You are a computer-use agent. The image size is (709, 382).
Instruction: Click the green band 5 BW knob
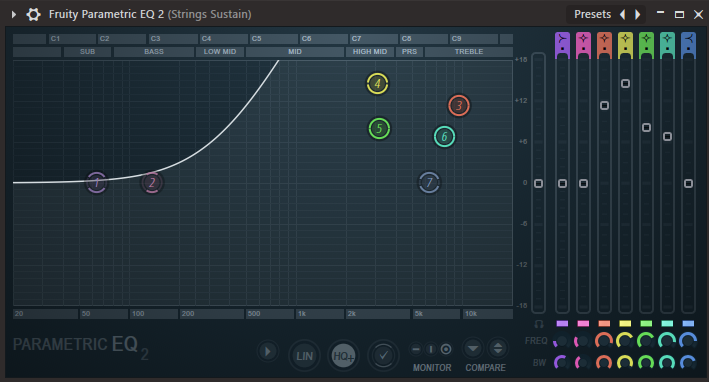click(x=646, y=363)
